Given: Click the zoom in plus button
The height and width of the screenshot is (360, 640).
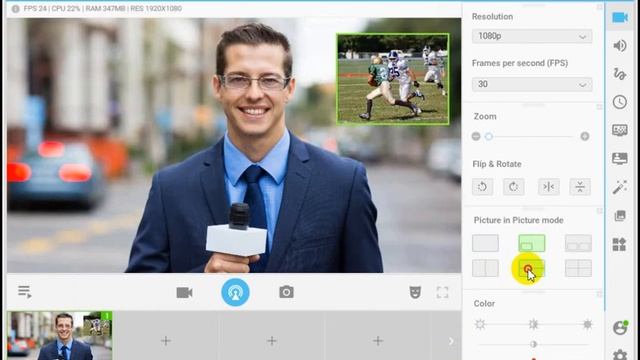Looking at the screenshot, I should pyautogui.click(x=585, y=136).
